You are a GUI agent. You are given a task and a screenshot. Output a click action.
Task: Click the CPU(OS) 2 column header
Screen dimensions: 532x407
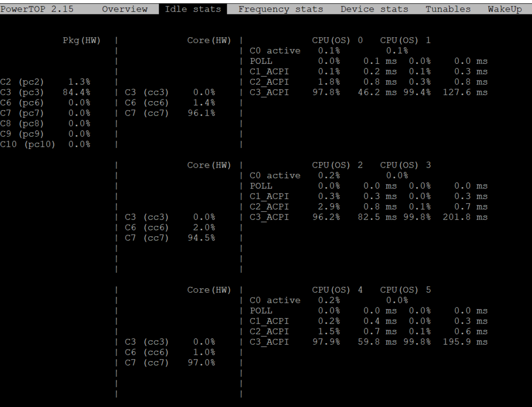(338, 165)
